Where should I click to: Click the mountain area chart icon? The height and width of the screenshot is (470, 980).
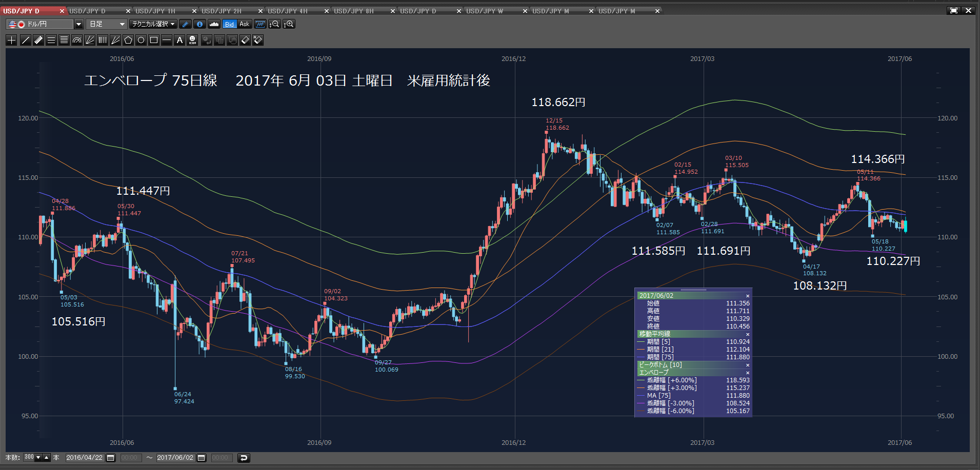pyautogui.click(x=214, y=24)
